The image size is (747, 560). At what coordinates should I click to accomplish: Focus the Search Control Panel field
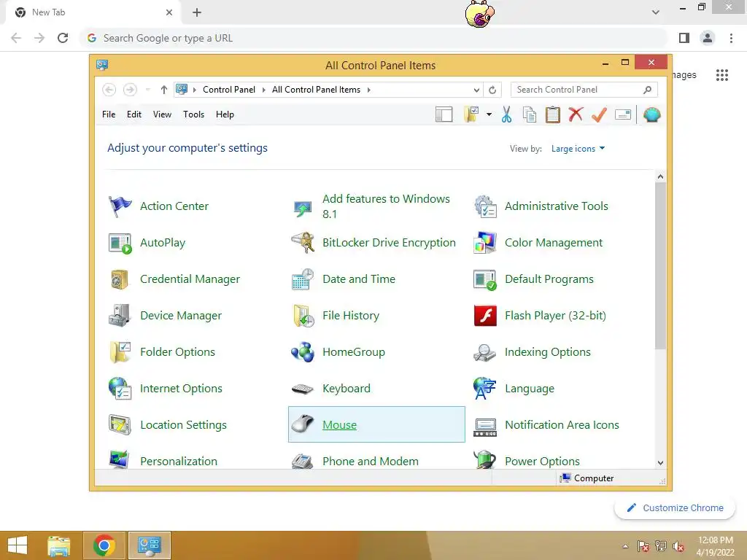click(584, 90)
